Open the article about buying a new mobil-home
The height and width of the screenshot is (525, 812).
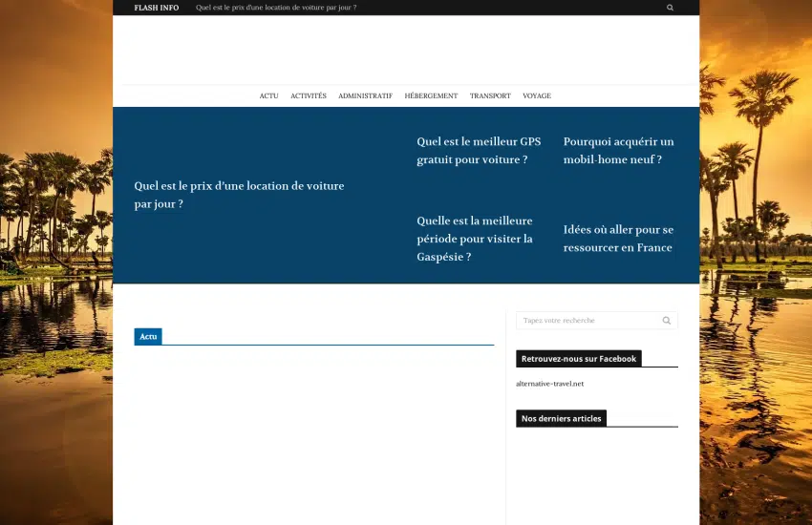click(618, 151)
